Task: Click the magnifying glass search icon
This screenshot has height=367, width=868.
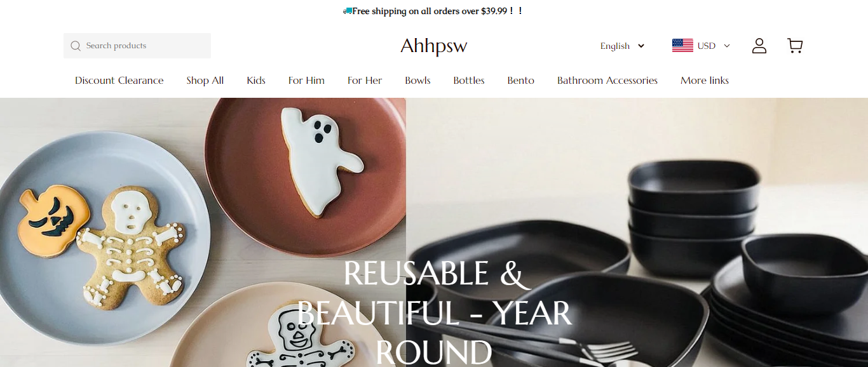Action: coord(76,46)
